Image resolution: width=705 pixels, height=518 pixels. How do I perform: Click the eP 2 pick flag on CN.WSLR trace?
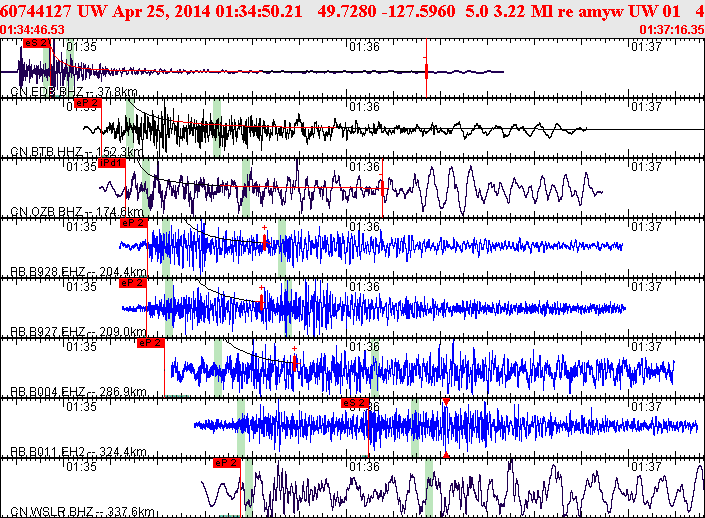[227, 463]
